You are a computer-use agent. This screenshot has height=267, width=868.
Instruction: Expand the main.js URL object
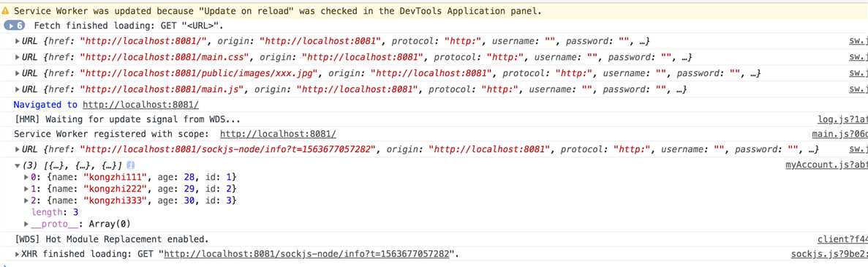click(18, 89)
